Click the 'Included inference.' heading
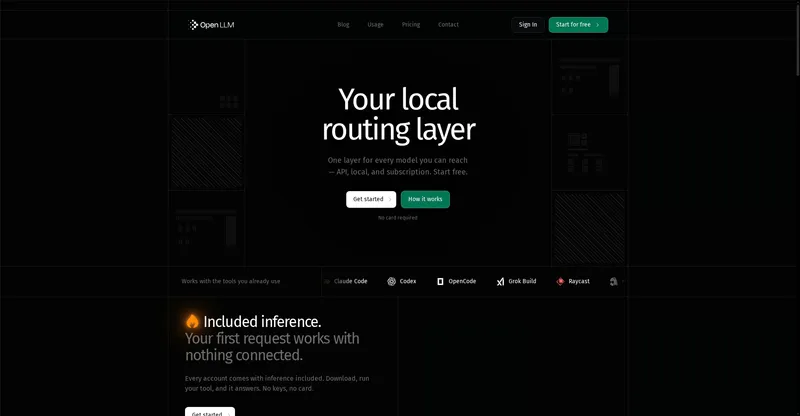800x416 pixels. point(262,322)
